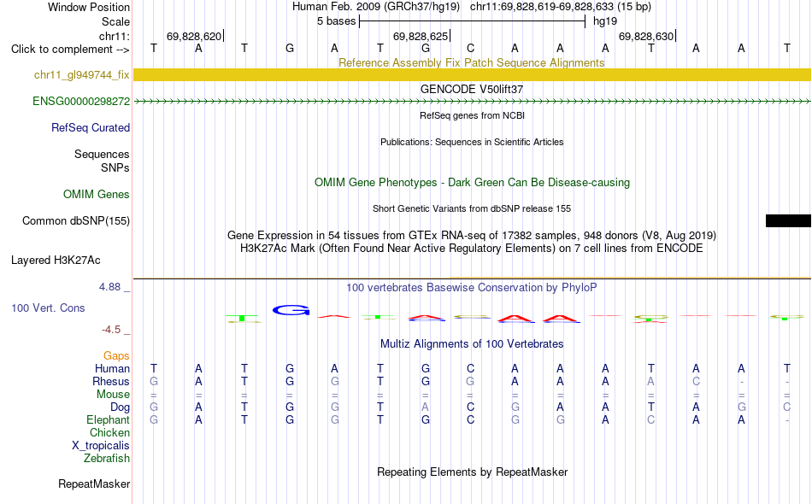812x504 pixels.
Task: Select the yellow fix patch alignment bar
Action: [472, 74]
